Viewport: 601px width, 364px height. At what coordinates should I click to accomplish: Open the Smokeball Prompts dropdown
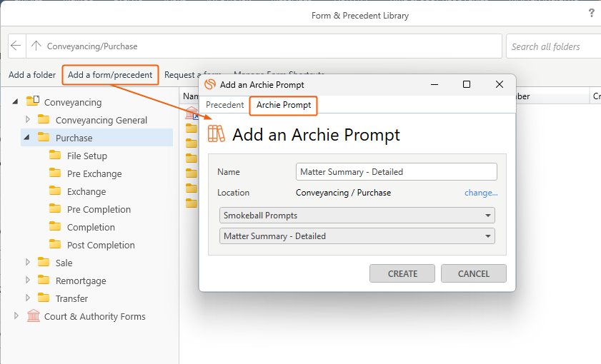click(357, 215)
